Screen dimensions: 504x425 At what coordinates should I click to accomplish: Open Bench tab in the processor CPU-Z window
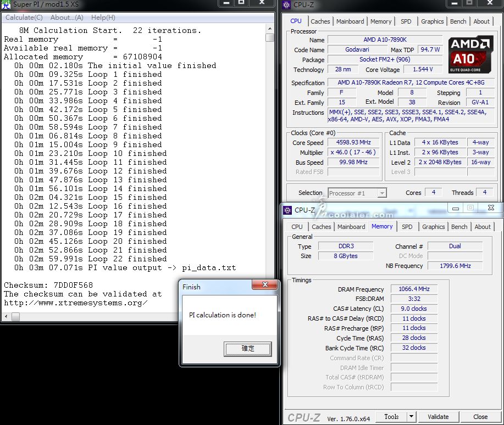[458, 21]
